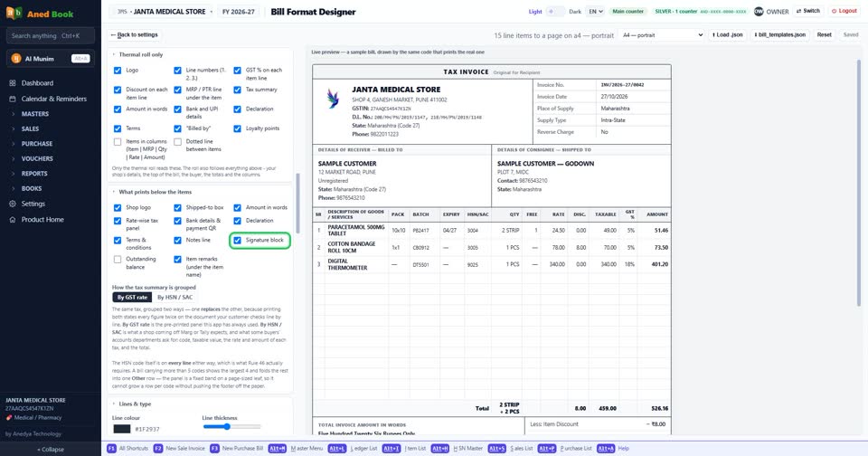Image resolution: width=868 pixels, height=456 pixels.
Task: Click the Alt+H HSN Master key badge
Action: (x=440, y=448)
